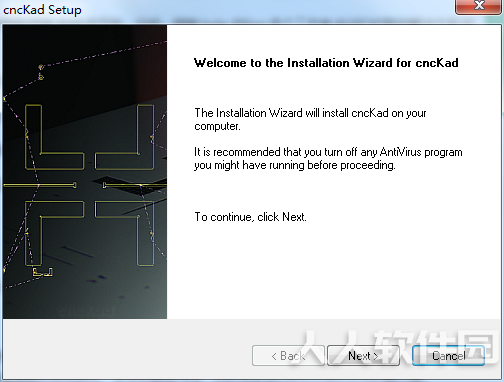Click the "Welcome to the Installation Wizard for cncKad" heading

(x=326, y=63)
